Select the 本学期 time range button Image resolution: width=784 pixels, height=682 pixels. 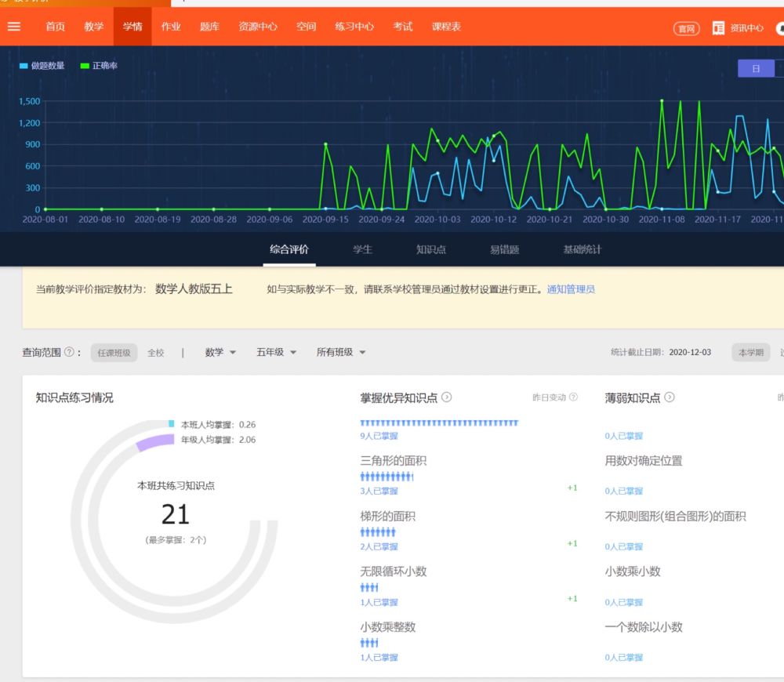pos(750,353)
